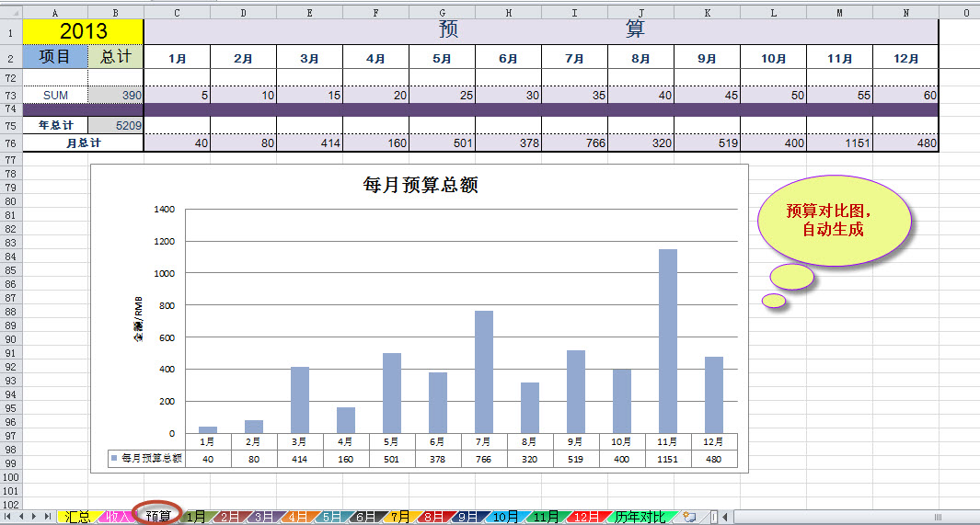The width and height of the screenshot is (980, 525).
Task: Click the tab bar split handle
Action: pos(714,517)
